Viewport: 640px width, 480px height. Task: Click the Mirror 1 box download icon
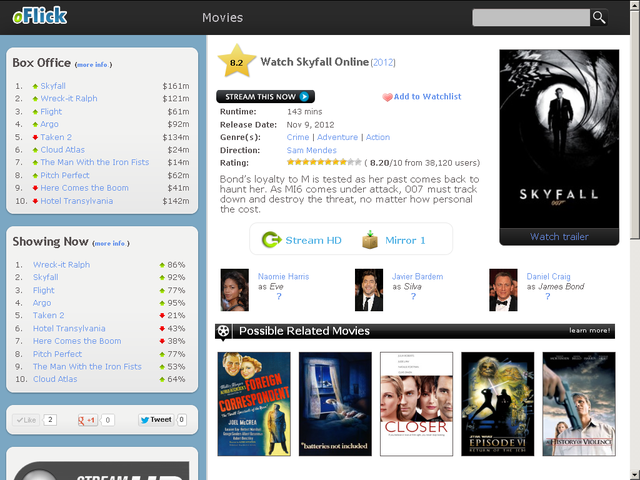[370, 240]
